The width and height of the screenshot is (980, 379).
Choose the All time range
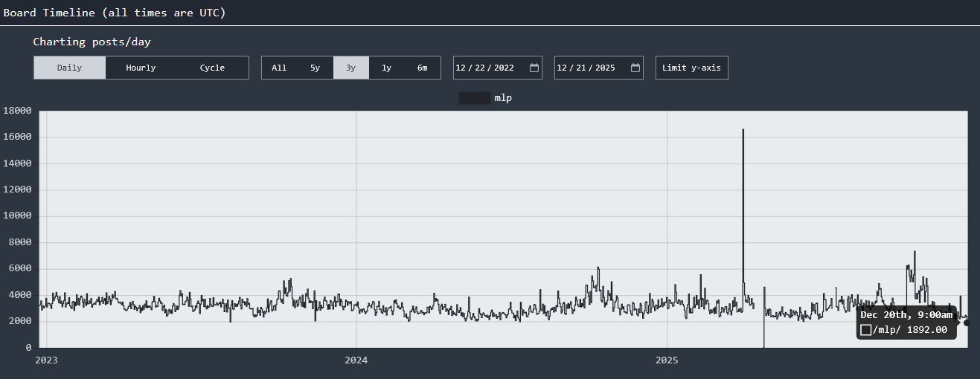click(x=279, y=68)
